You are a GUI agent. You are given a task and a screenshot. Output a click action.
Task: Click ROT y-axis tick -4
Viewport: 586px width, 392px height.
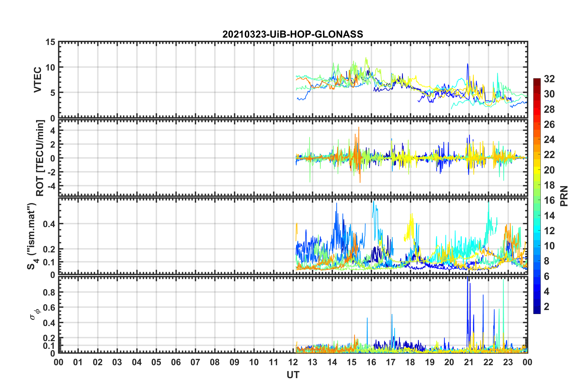click(52, 186)
